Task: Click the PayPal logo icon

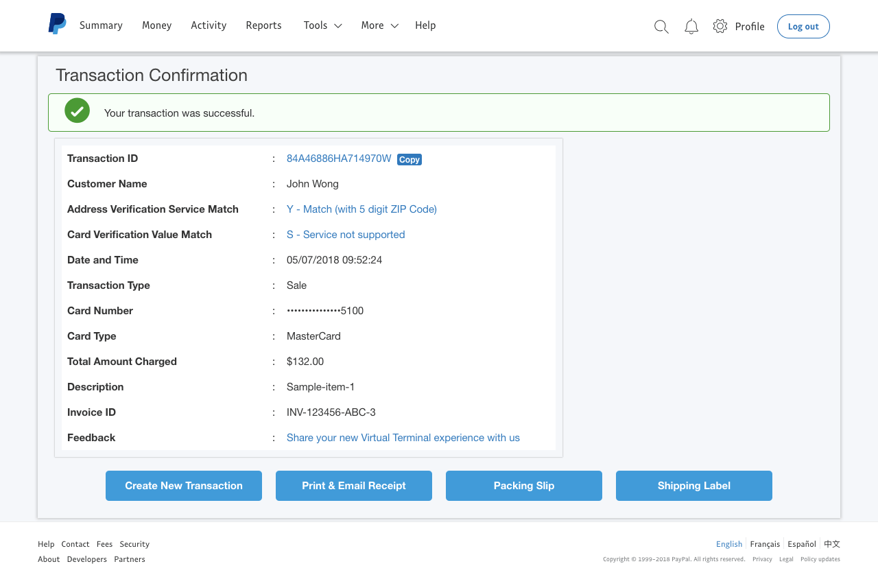Action: tap(57, 24)
